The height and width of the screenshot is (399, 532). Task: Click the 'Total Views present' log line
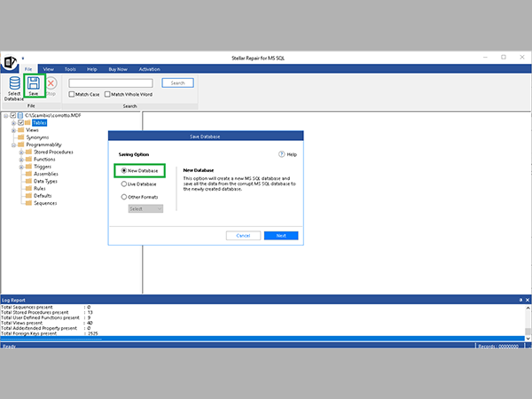(46, 323)
